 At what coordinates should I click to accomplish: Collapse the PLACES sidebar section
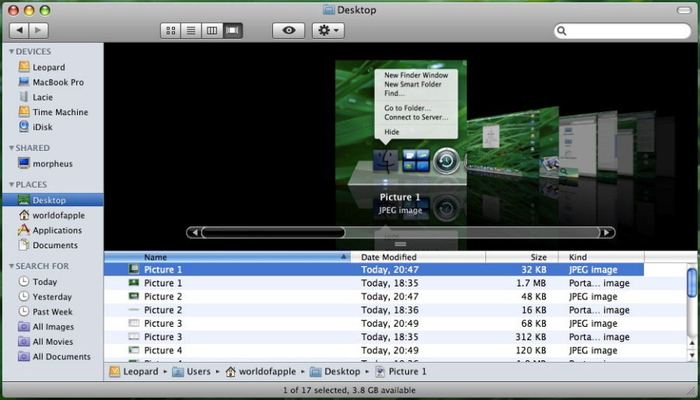[x=12, y=185]
